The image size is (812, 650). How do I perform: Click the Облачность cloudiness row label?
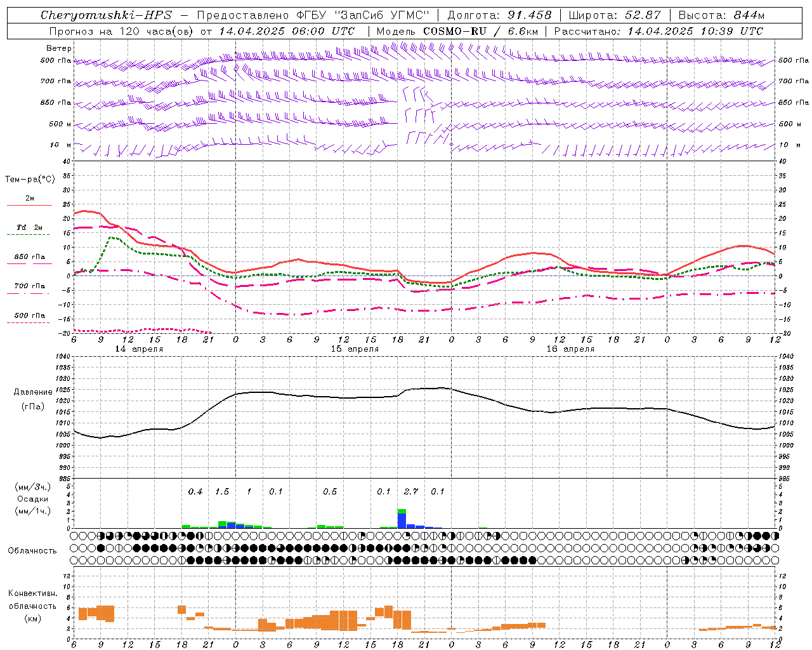(32, 550)
